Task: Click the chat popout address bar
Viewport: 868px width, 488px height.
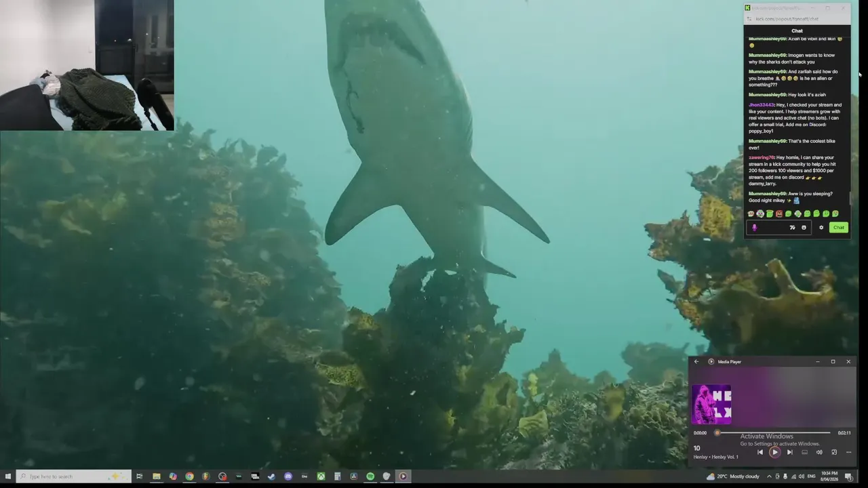Action: [797, 19]
